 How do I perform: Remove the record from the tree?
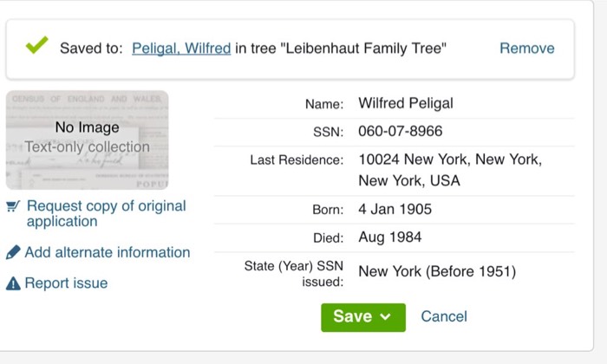click(526, 49)
